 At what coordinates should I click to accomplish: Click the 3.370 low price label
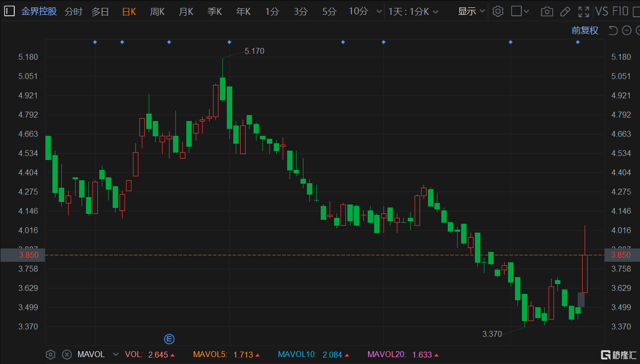coord(492,334)
